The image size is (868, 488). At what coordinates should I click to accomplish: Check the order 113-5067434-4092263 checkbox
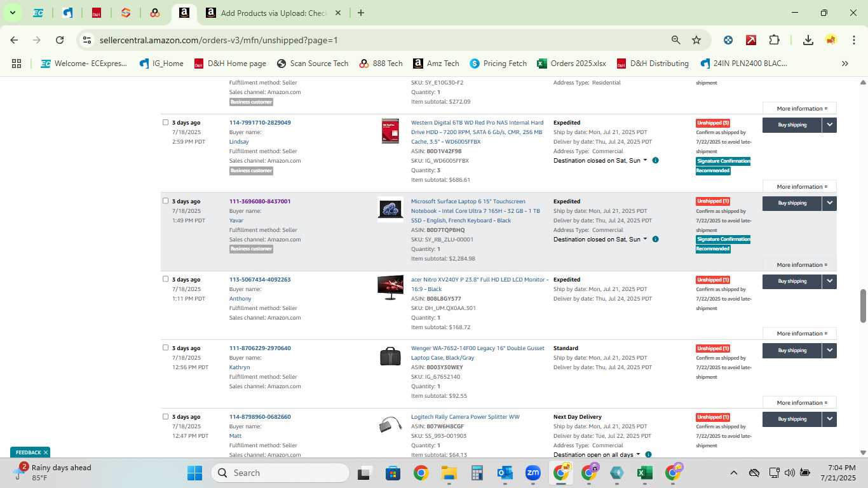[165, 279]
